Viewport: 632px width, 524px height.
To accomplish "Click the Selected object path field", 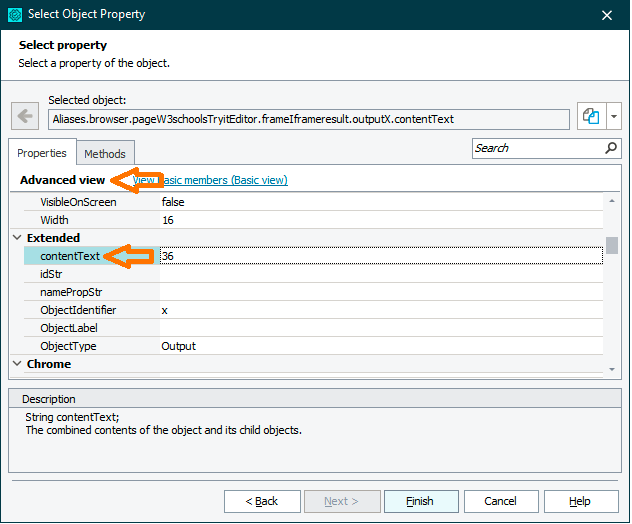I will [308, 119].
